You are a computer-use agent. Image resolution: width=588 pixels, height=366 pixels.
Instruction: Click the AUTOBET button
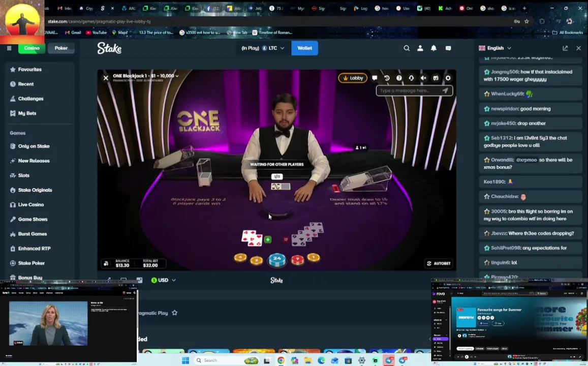(439, 263)
